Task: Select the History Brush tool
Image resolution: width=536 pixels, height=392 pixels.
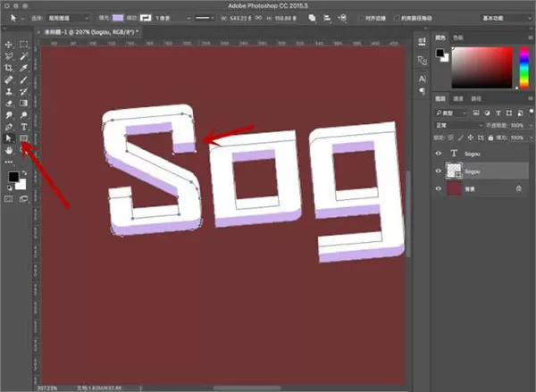Action: [x=23, y=91]
